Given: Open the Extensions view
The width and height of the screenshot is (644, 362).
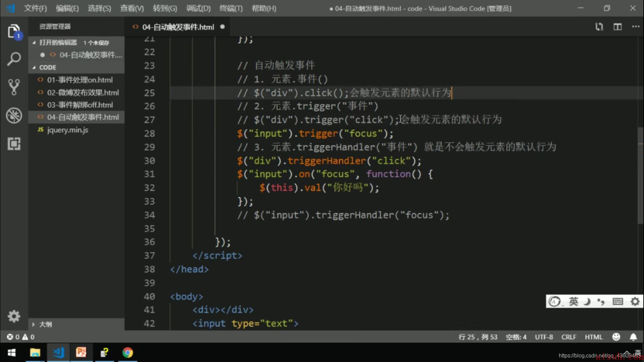Looking at the screenshot, I should [x=14, y=144].
